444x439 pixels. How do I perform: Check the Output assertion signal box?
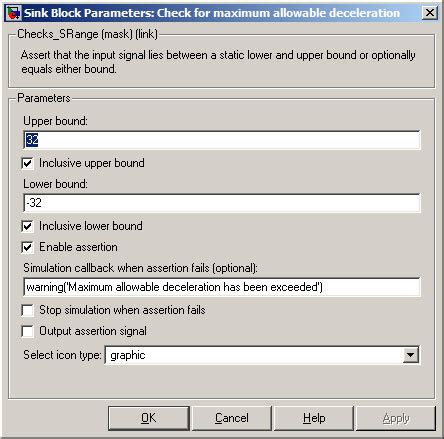tap(27, 331)
